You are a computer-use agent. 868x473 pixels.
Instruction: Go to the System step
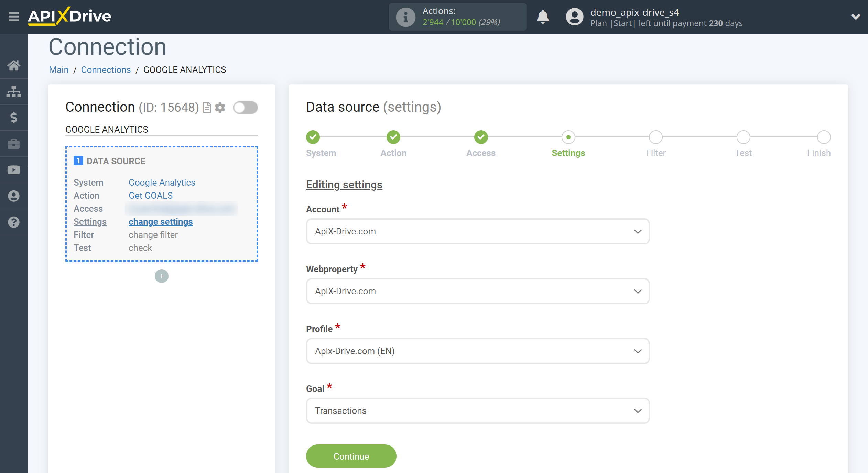point(313,137)
